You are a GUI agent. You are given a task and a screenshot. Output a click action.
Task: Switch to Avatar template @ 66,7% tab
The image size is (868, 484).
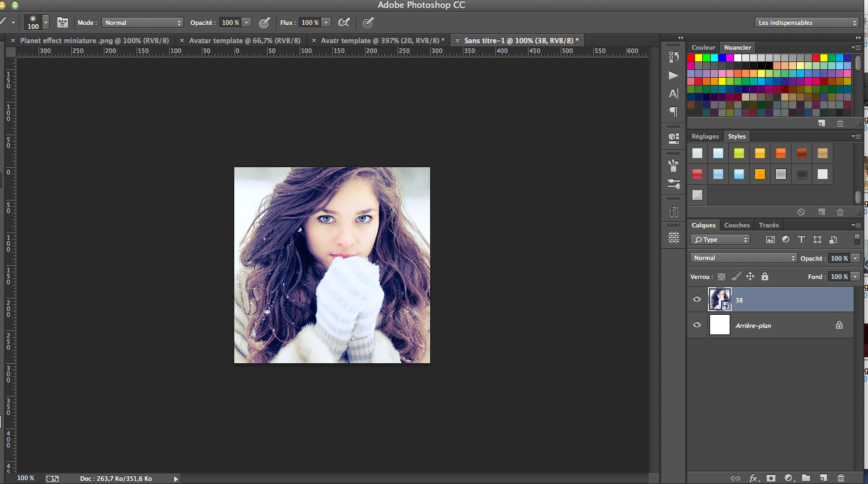click(245, 40)
